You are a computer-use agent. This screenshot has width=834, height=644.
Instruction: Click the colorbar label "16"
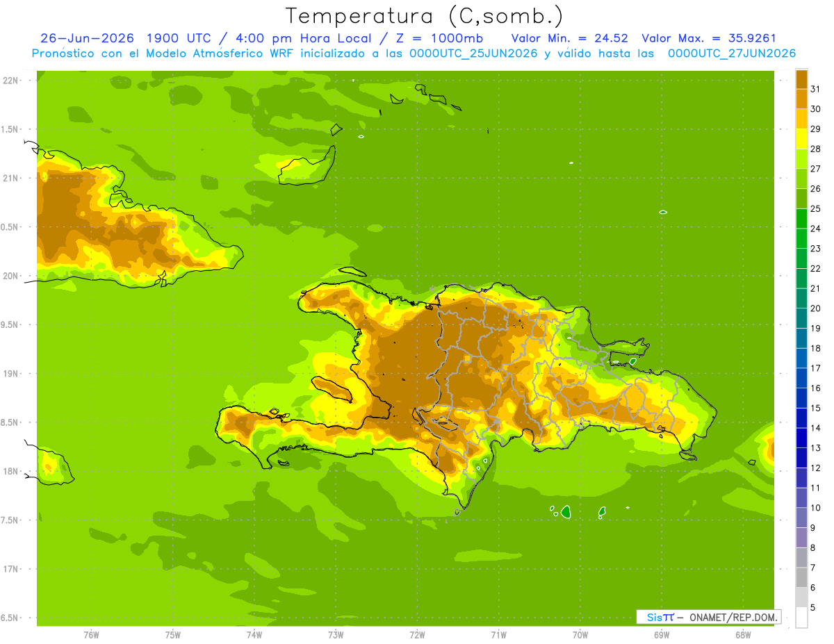click(x=816, y=388)
